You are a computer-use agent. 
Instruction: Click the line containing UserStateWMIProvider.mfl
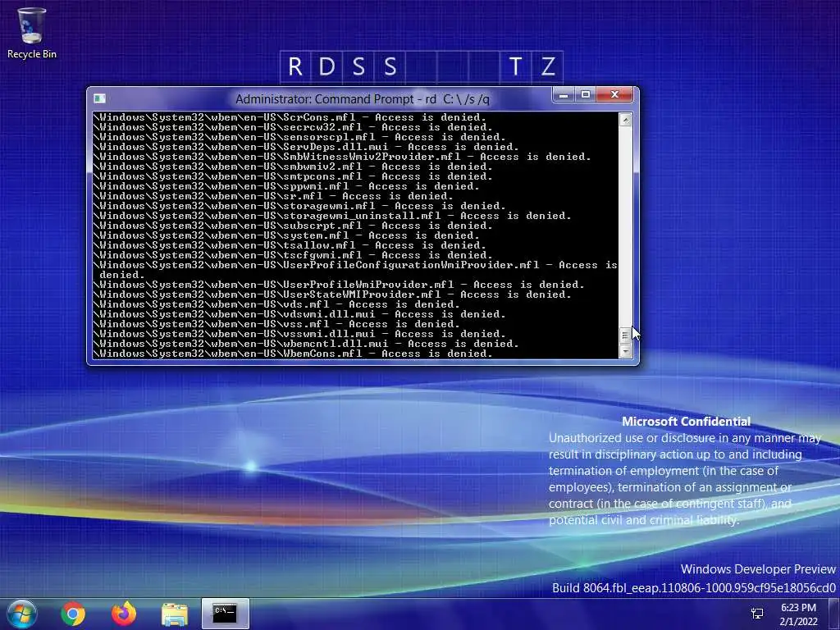332,294
